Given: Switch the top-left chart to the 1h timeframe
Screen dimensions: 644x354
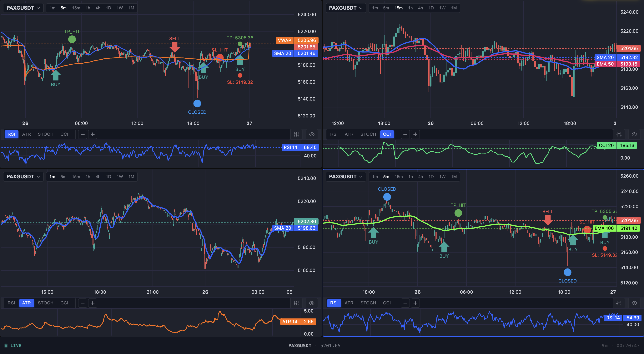Looking at the screenshot, I should point(88,8).
